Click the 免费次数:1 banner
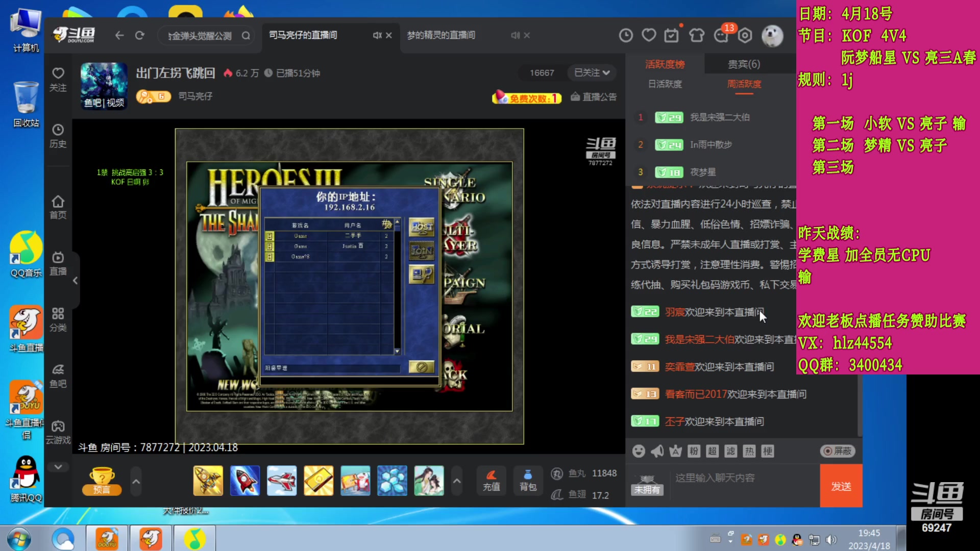Viewport: 980px width, 551px height. pos(527,97)
